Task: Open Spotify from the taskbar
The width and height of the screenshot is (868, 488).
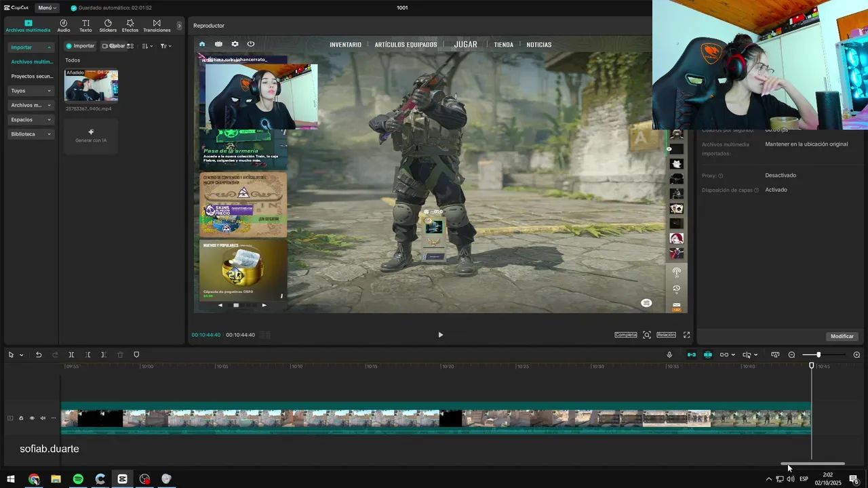Action: (78, 479)
